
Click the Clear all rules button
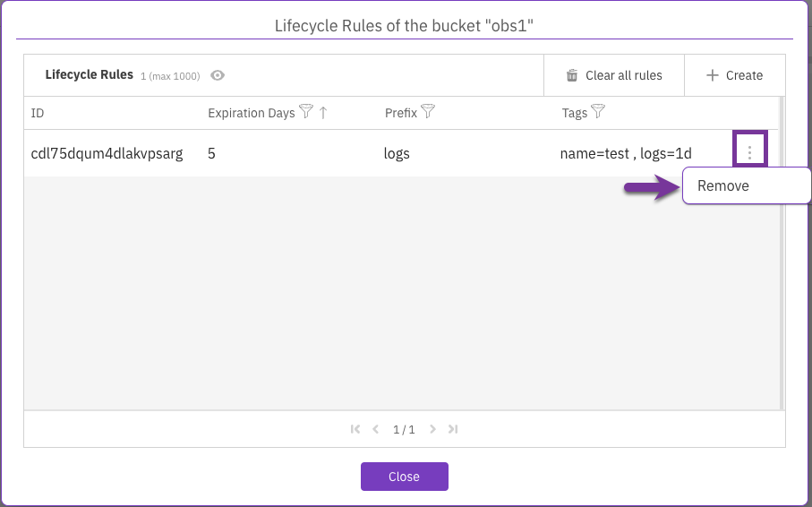click(x=614, y=75)
